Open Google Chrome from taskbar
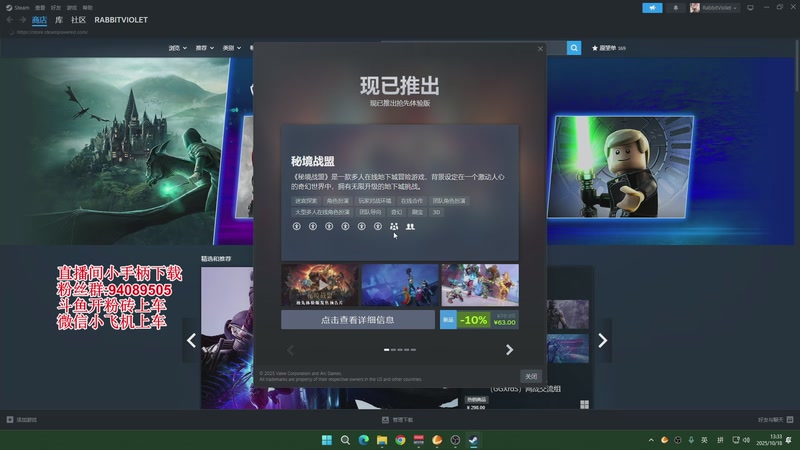Screen dimensions: 800x450 pyautogui.click(x=401, y=440)
